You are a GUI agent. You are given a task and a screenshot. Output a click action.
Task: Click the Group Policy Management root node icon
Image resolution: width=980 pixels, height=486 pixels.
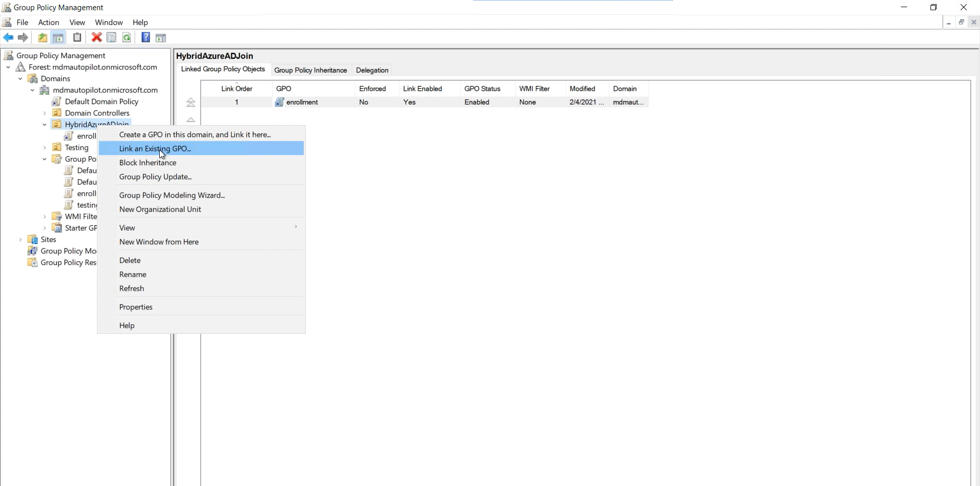pos(9,56)
